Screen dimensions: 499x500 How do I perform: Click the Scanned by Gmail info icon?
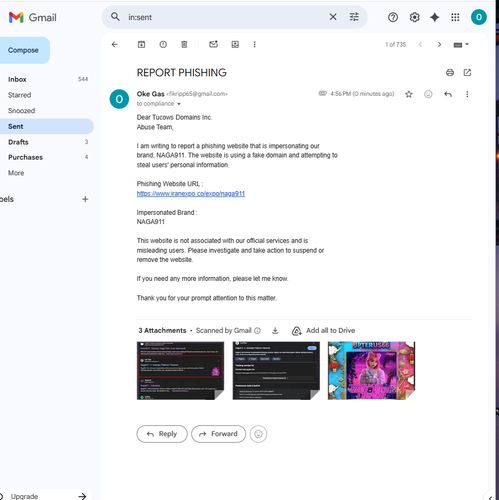click(257, 331)
